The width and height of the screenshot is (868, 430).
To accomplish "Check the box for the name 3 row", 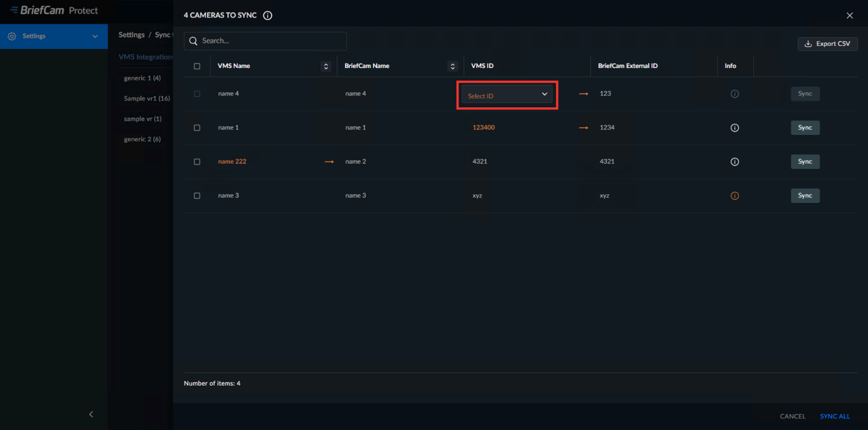I will [197, 196].
